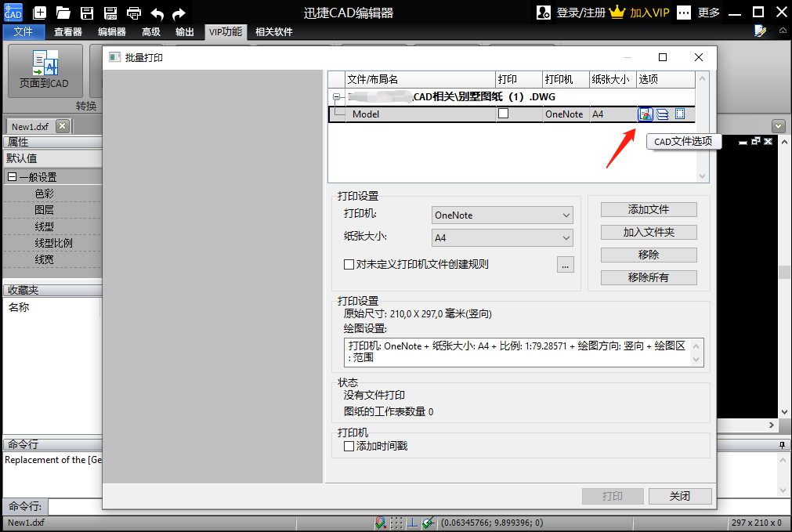Click the pencil edit icon at top right
Viewport: 792px width, 532px height.
(x=760, y=31)
